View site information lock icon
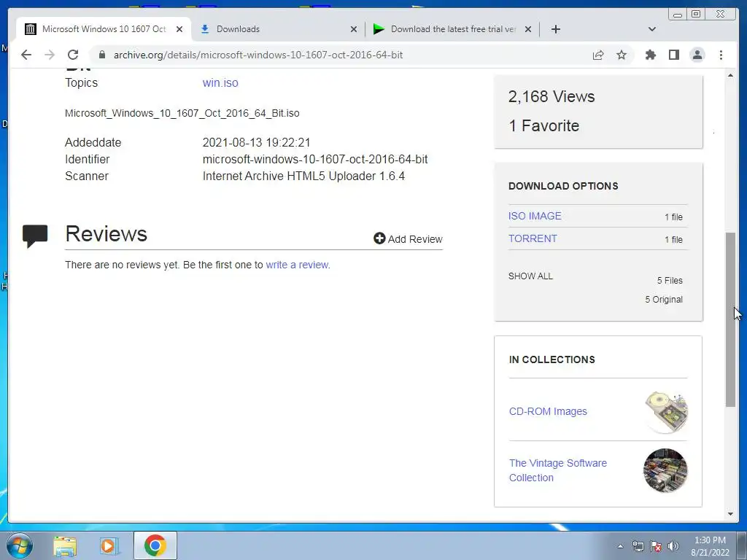The height and width of the screenshot is (560, 747). click(101, 55)
